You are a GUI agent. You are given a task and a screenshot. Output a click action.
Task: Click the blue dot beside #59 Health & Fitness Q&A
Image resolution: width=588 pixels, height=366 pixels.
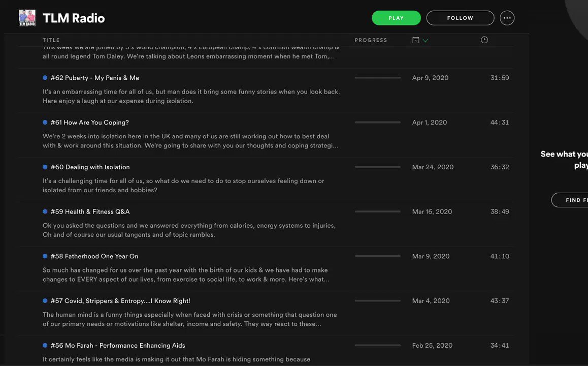click(x=45, y=211)
